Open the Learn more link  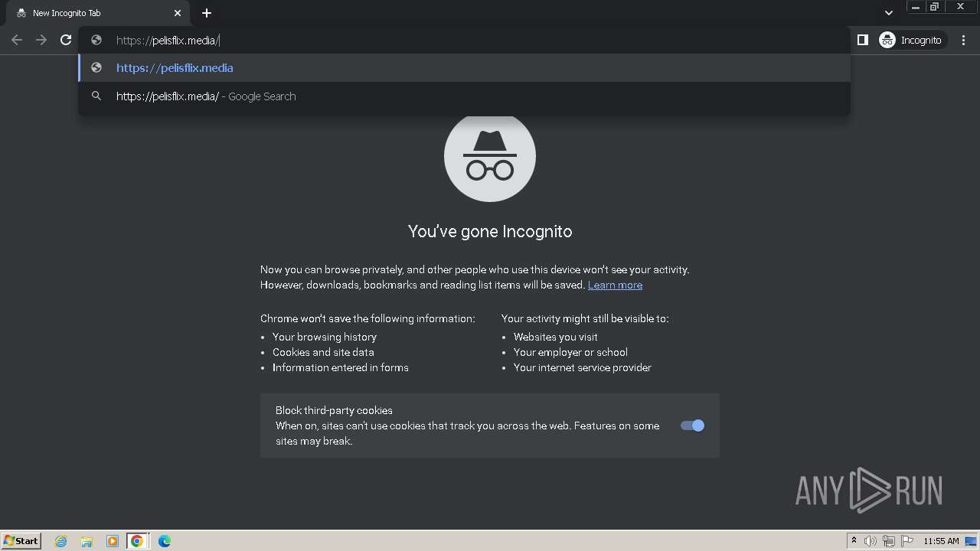click(615, 285)
